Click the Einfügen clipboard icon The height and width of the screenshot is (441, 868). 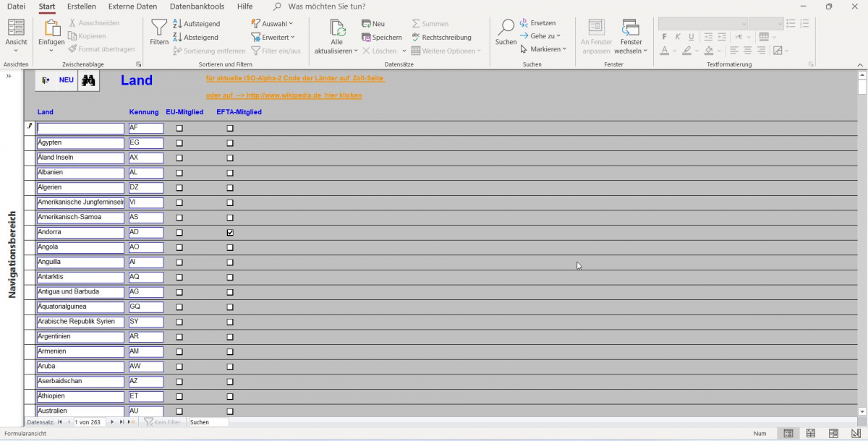[x=52, y=29]
